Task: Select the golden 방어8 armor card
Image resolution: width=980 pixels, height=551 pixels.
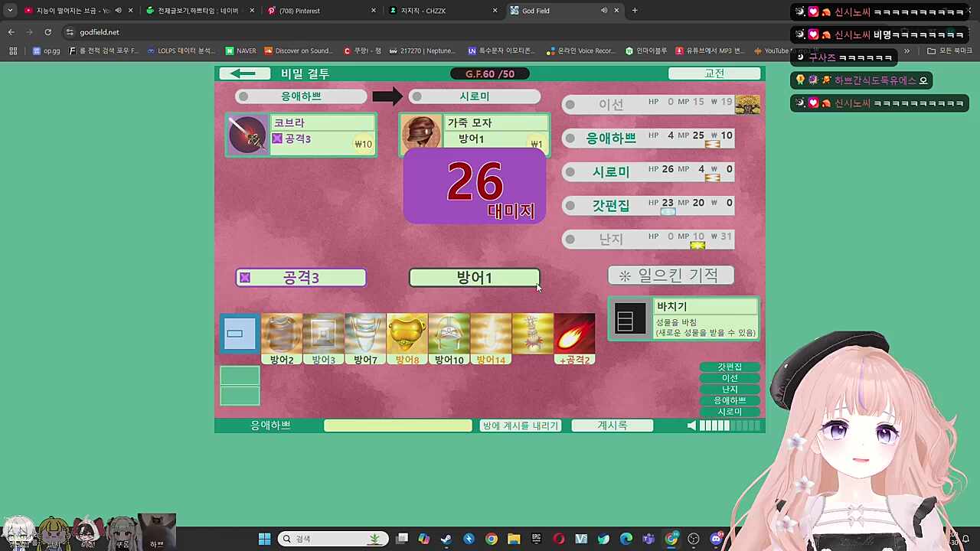Action: pos(407,339)
